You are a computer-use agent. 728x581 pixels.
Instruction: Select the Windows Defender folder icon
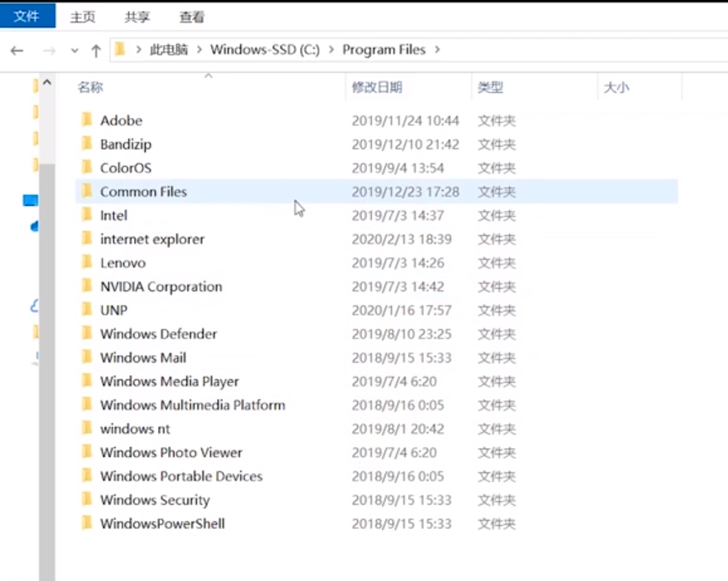coord(87,332)
